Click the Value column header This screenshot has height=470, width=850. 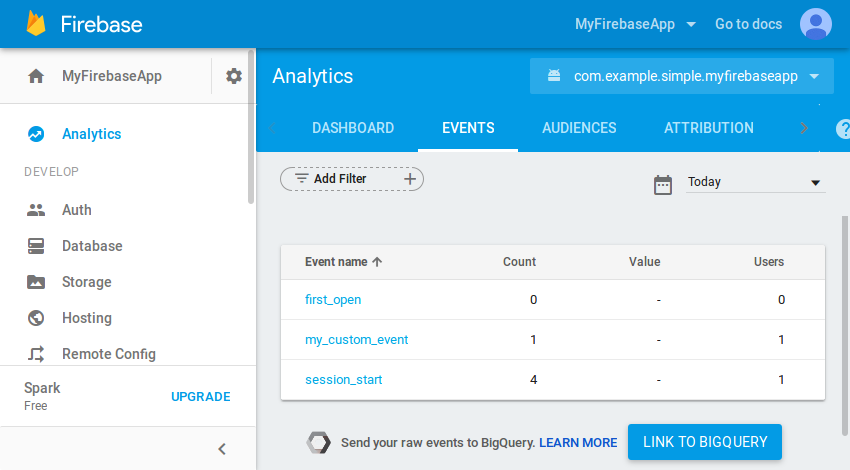[645, 262]
